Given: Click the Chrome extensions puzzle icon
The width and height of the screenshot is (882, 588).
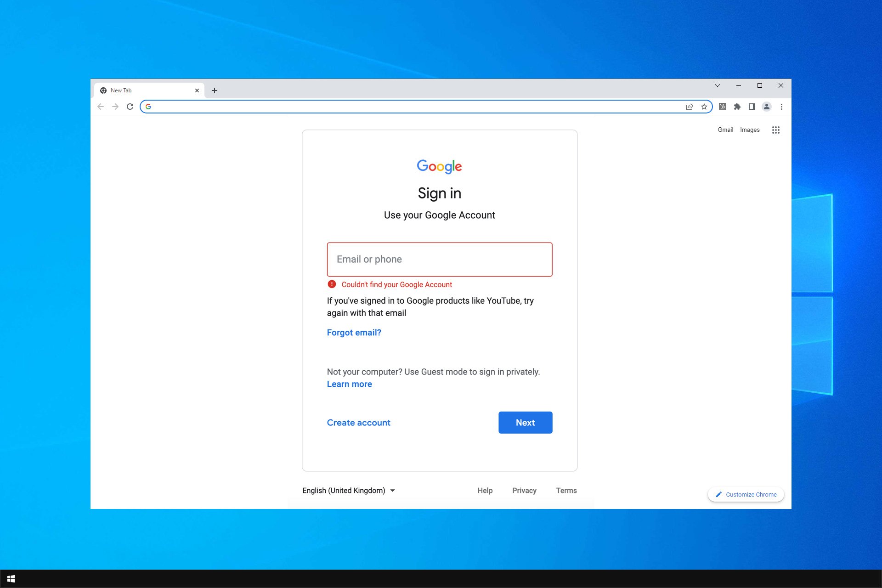Looking at the screenshot, I should click(737, 106).
